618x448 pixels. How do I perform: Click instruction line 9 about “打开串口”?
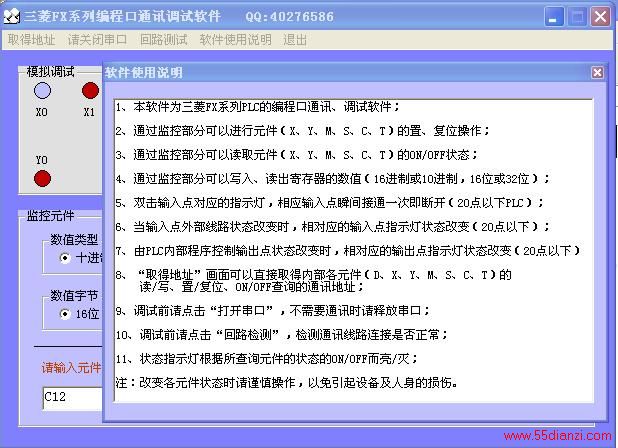coord(272,311)
